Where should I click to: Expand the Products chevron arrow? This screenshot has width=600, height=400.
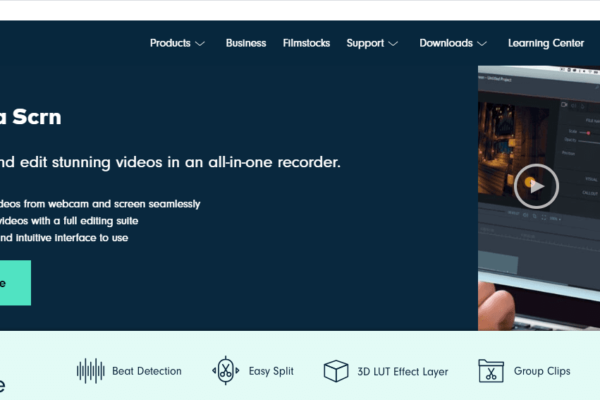[x=200, y=44]
